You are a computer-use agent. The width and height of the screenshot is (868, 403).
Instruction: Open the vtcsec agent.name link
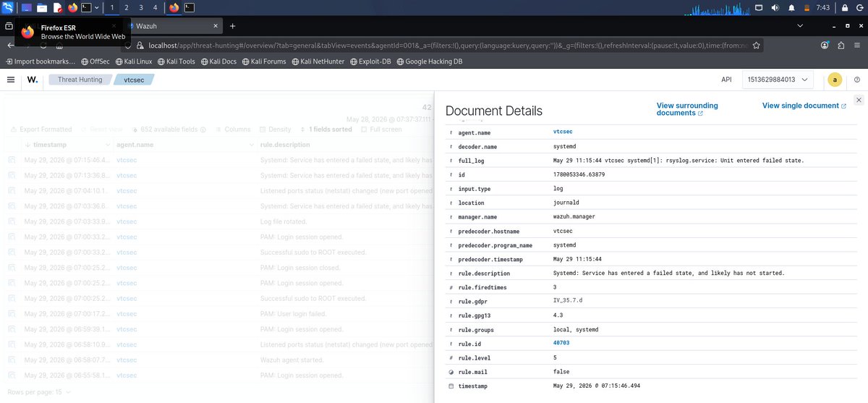(x=562, y=132)
